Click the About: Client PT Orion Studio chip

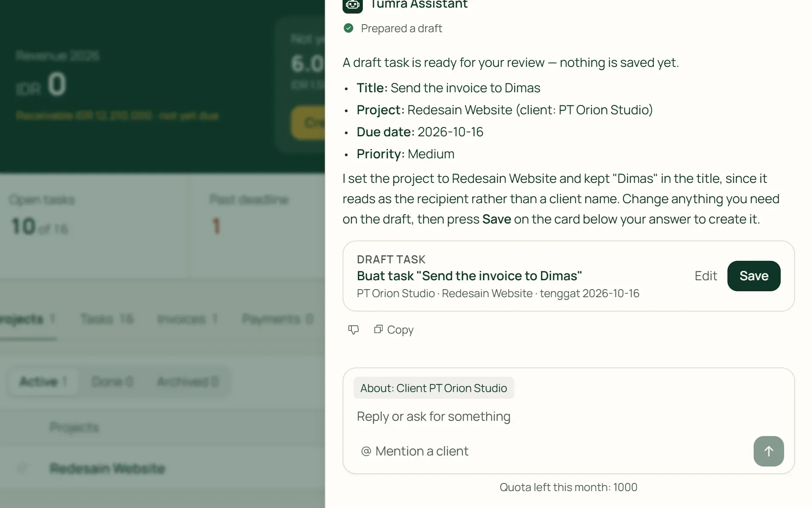[x=433, y=388]
